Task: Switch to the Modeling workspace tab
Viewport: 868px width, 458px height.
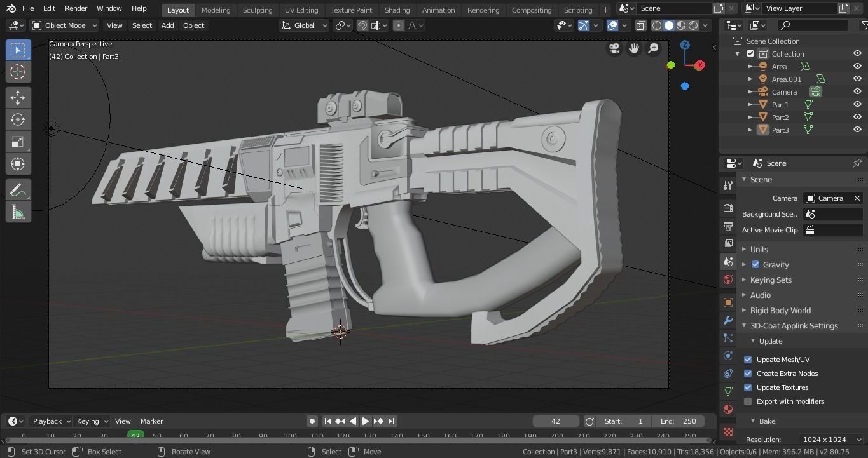Action: coord(216,10)
